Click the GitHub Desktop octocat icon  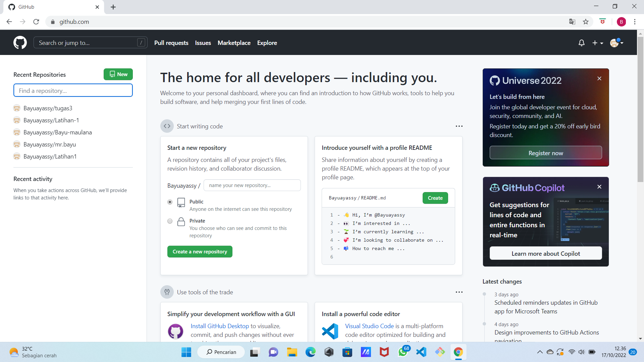pyautogui.click(x=175, y=331)
